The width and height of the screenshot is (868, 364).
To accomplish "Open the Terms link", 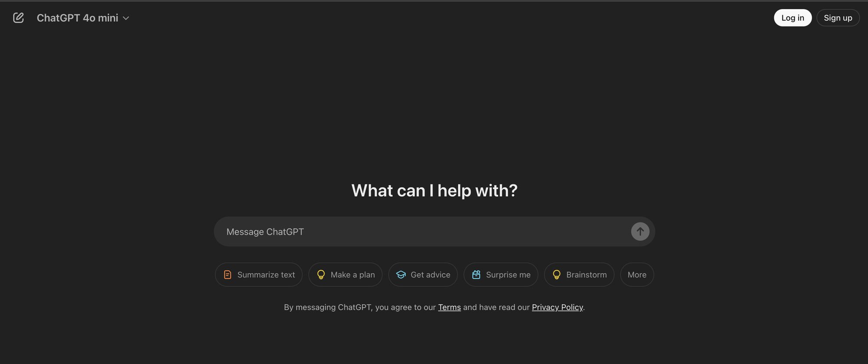I will (449, 307).
